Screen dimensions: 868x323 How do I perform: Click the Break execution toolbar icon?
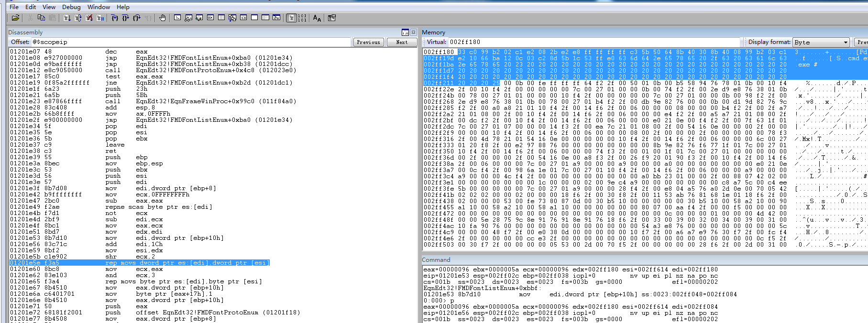click(100, 18)
